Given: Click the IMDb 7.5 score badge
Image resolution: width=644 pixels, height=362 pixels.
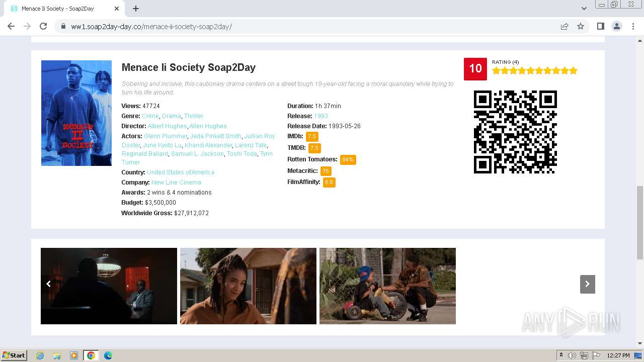Looking at the screenshot, I should point(312,136).
